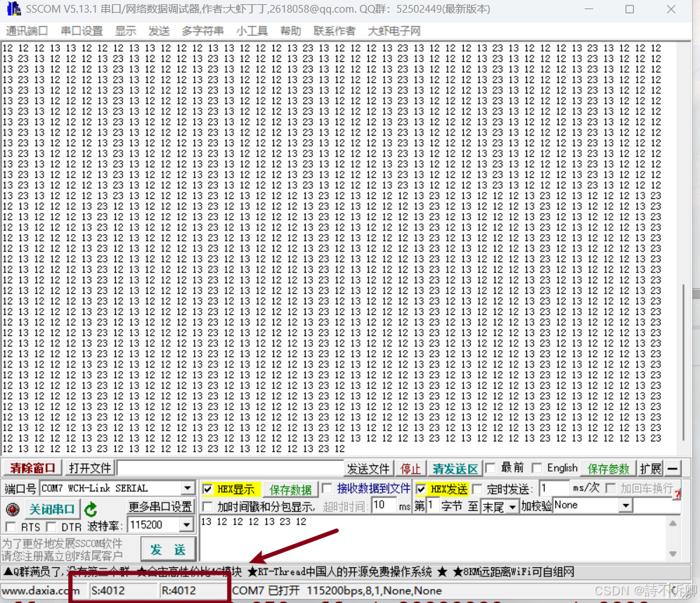Open the 联系作者 menu
The image size is (700, 603).
click(x=335, y=31)
